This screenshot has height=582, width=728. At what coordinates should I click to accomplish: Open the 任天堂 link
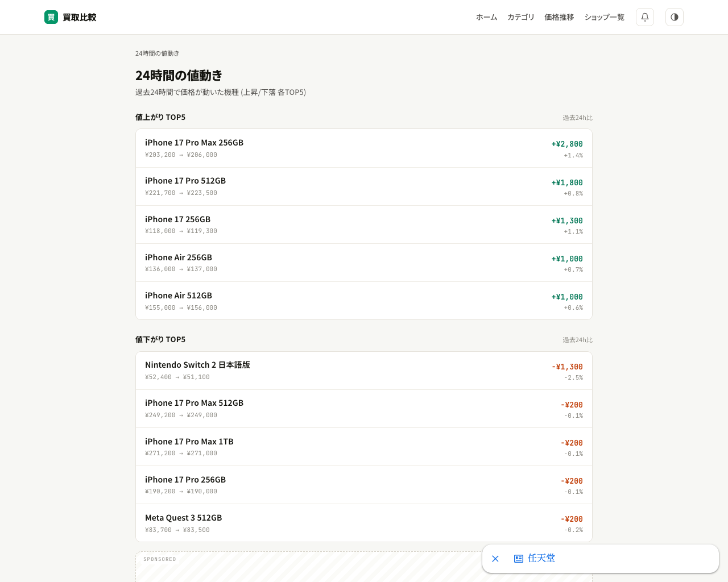541,558
